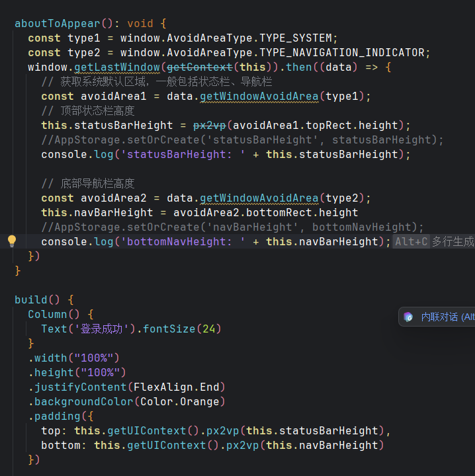Click avoidArea2.bottomRect.height expression

click(x=266, y=213)
